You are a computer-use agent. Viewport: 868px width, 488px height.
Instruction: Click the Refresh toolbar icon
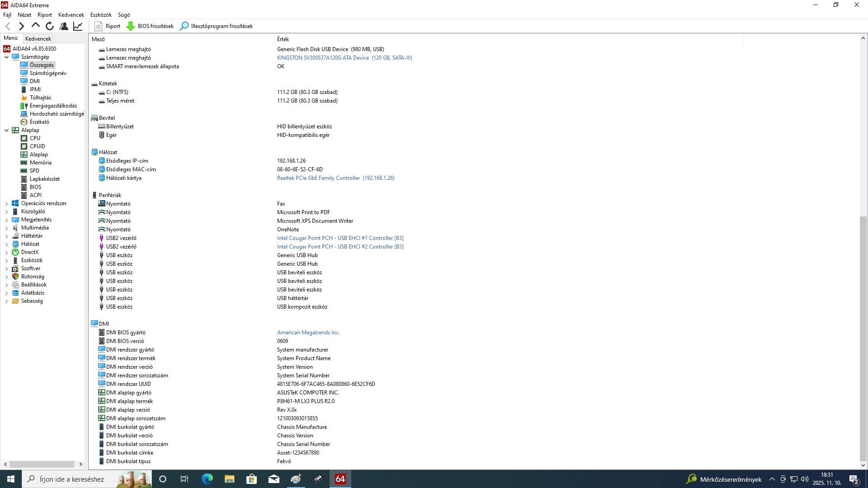(x=50, y=26)
